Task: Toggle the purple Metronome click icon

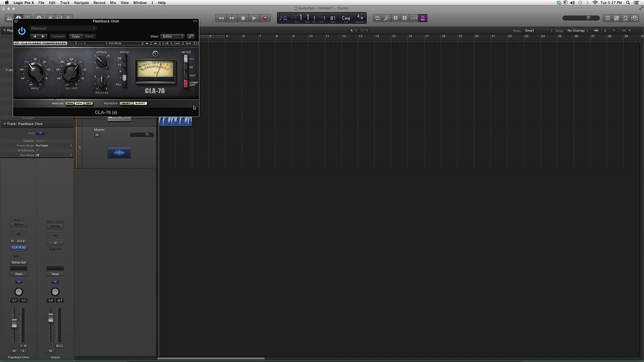Action: 423,18
